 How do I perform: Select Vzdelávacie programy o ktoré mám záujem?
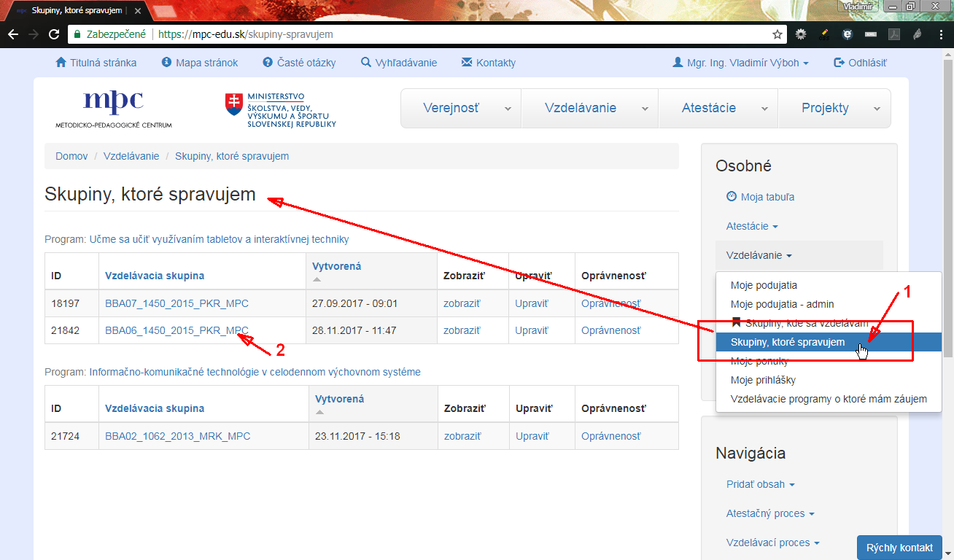point(829,399)
